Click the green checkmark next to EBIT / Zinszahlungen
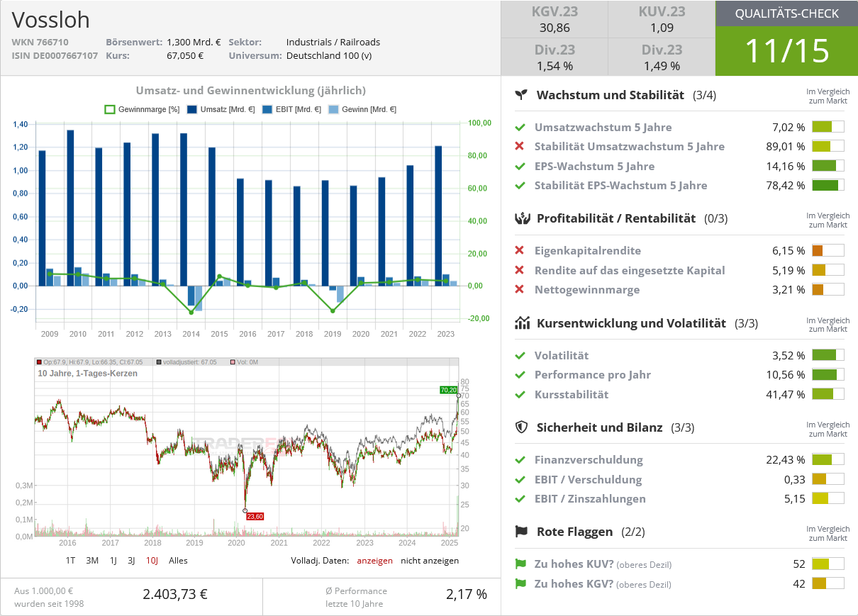Viewport: 858px width, 616px height. (x=520, y=499)
